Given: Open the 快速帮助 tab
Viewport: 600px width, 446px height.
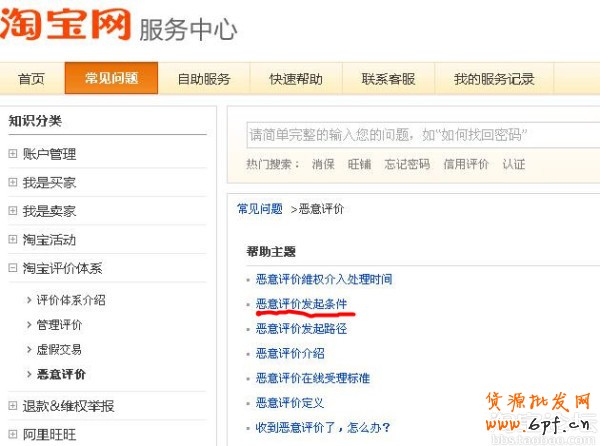Looking at the screenshot, I should (x=296, y=79).
